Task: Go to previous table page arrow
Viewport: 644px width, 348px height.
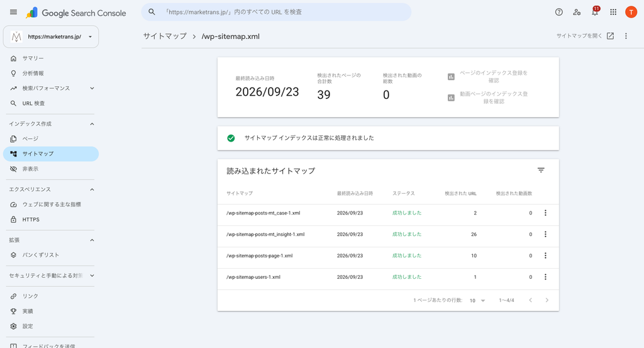Action: click(530, 300)
